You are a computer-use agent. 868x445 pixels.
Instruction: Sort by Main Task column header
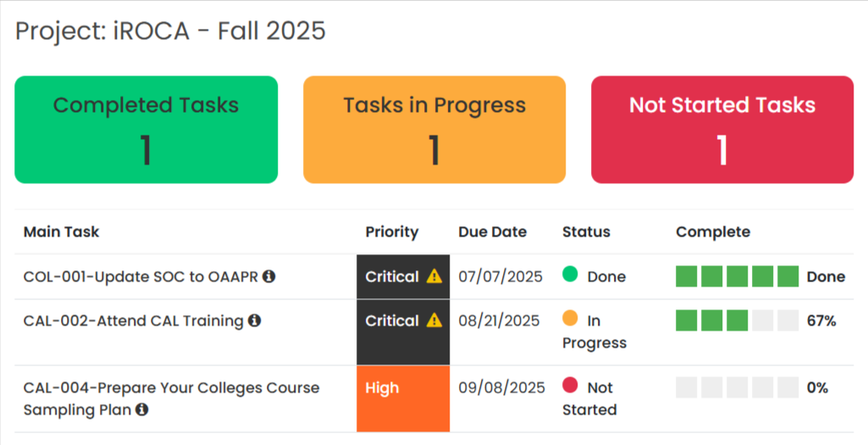(x=62, y=231)
